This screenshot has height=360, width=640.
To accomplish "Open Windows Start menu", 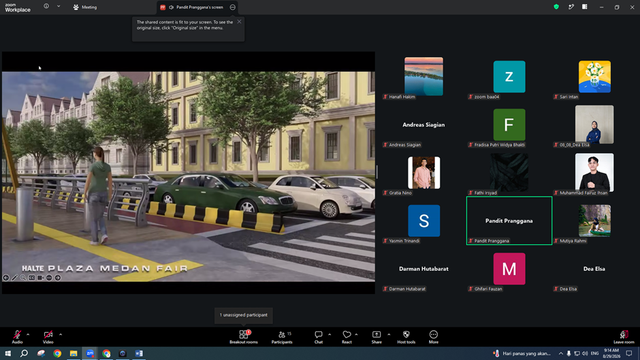I will tap(8, 353).
